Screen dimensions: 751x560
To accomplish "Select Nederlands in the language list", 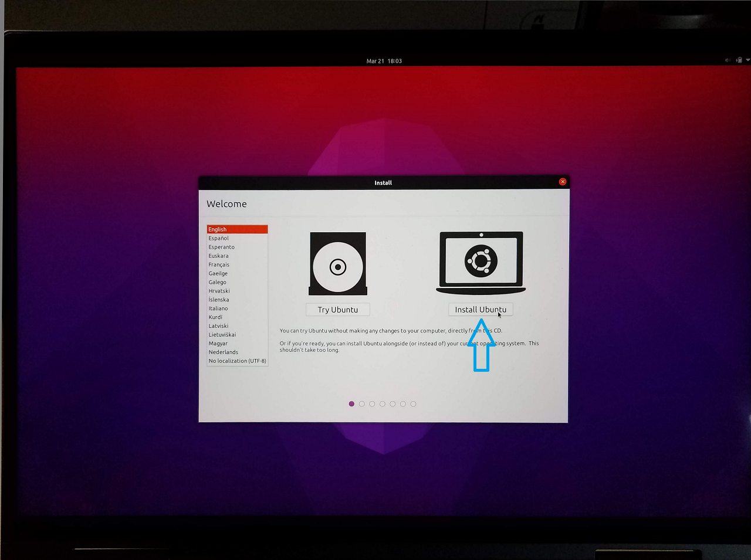I will click(x=237, y=352).
